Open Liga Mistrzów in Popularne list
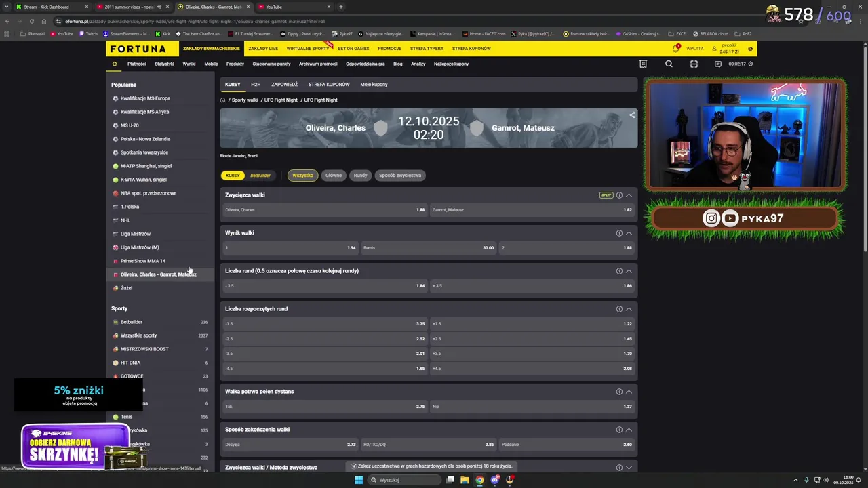Screen dimensions: 868x488 pyautogui.click(x=136, y=234)
